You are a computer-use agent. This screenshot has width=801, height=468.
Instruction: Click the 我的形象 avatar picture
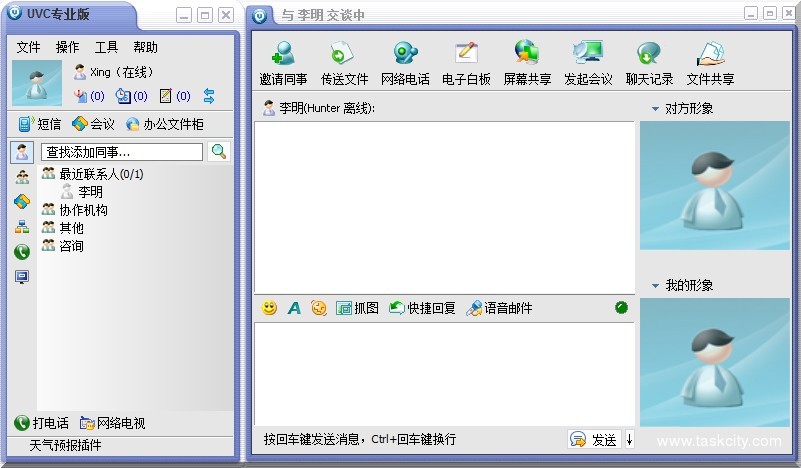pos(715,362)
